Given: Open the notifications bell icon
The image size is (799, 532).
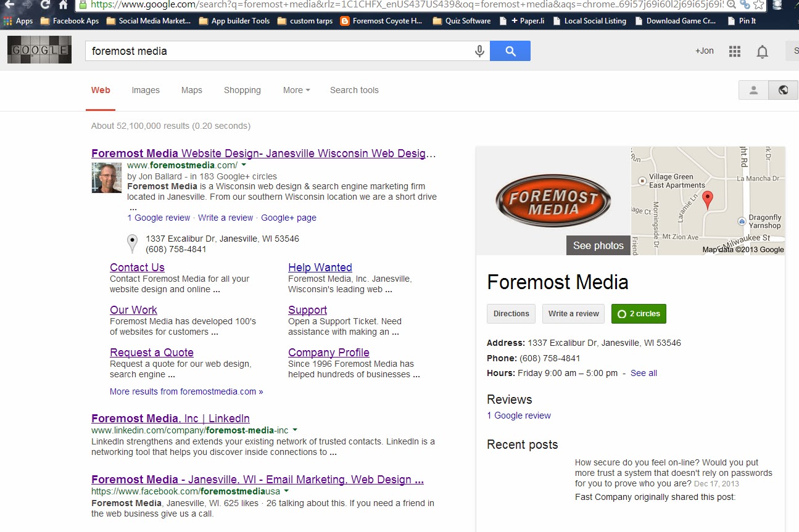Looking at the screenshot, I should click(x=763, y=52).
